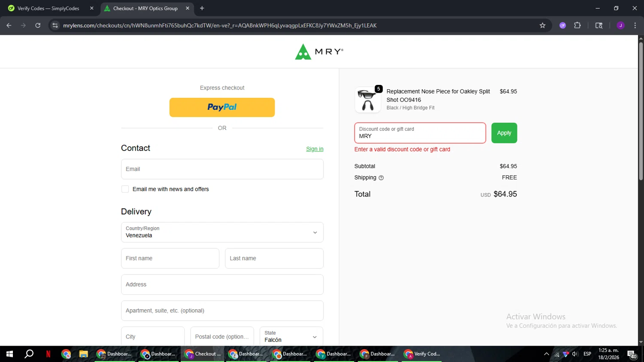Click the FREE shipping value
This screenshot has height=362, width=644.
tap(509, 178)
